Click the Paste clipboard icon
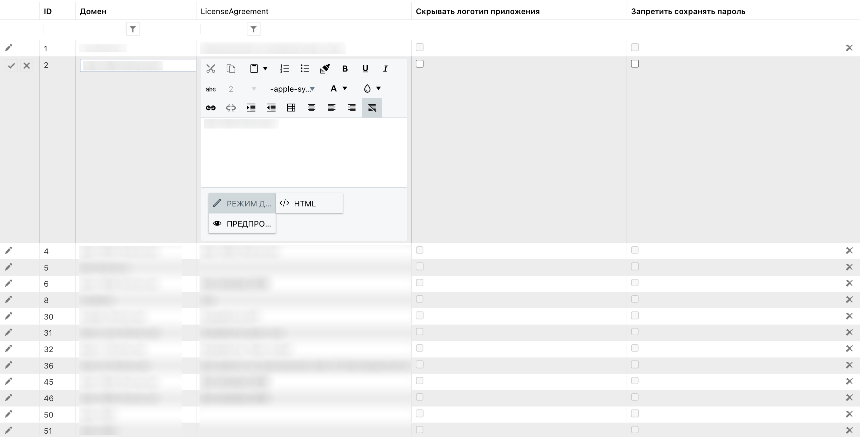Image resolution: width=868 pixels, height=437 pixels. (x=254, y=69)
